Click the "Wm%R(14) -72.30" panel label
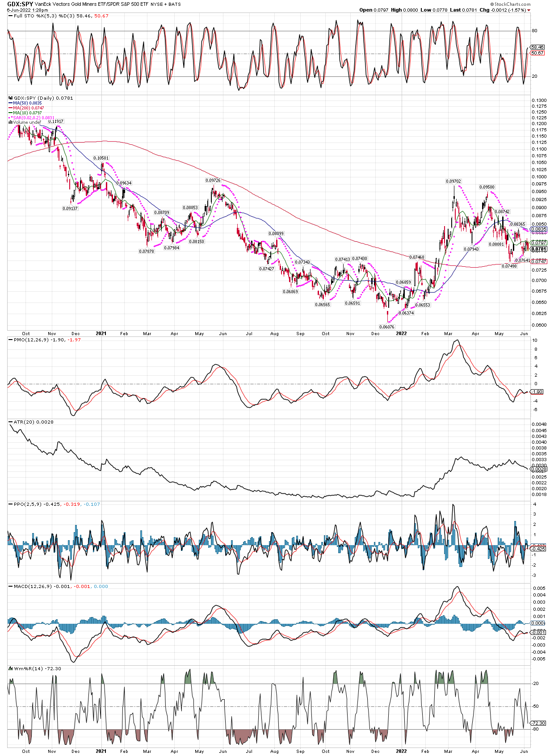Viewport: 554px width, 756px height. 38,669
